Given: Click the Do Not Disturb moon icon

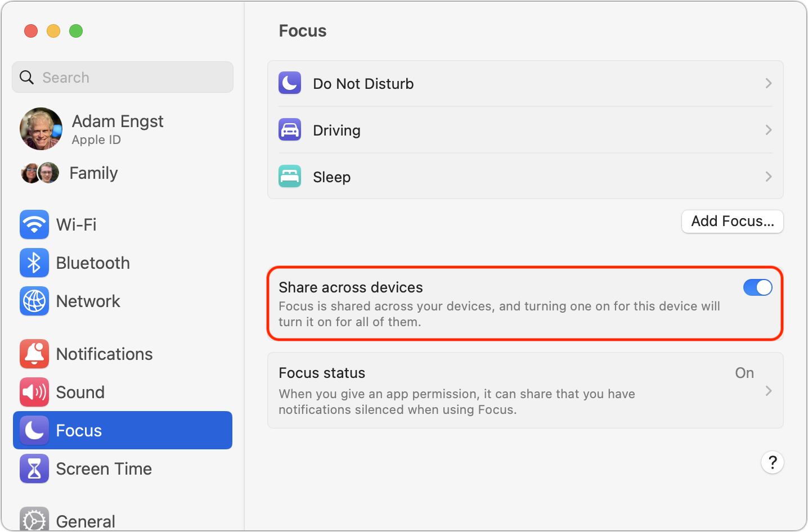Looking at the screenshot, I should [290, 83].
